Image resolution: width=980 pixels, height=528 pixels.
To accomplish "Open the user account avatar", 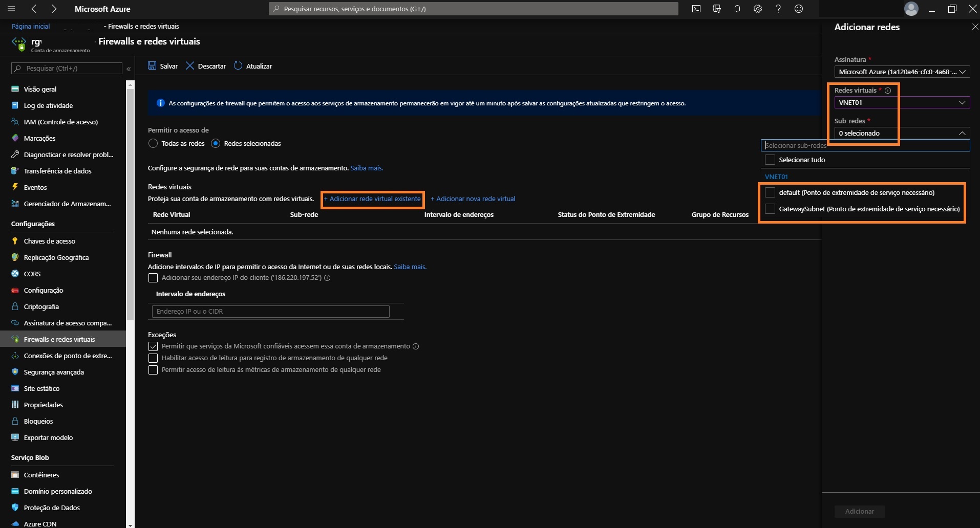I will pyautogui.click(x=911, y=9).
